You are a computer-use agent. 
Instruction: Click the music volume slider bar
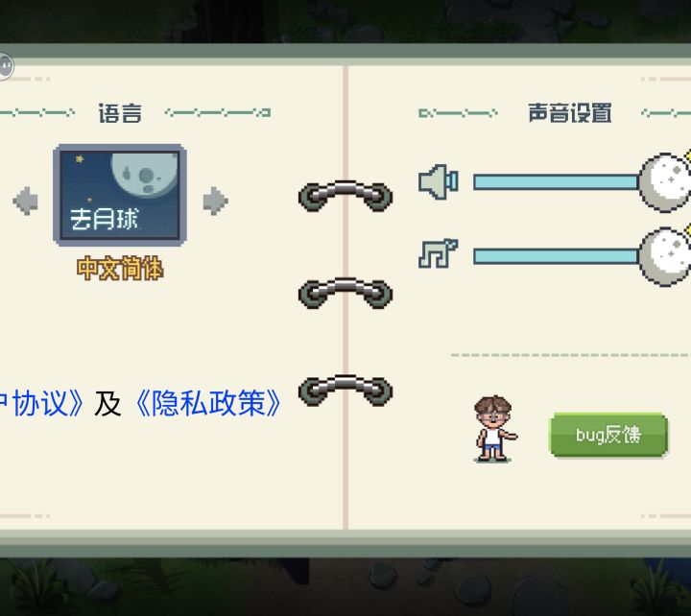[x=556, y=256]
